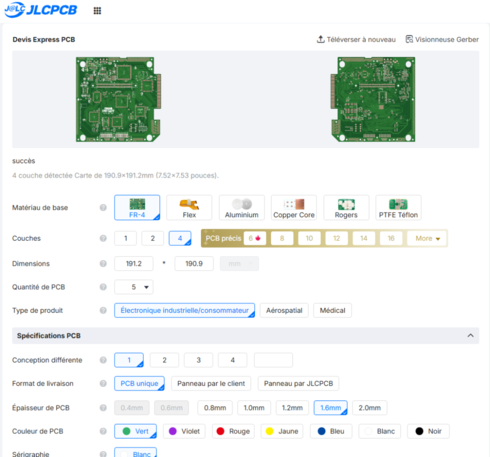Pick Jaune PCB color
The image size is (490, 457).
[282, 431]
